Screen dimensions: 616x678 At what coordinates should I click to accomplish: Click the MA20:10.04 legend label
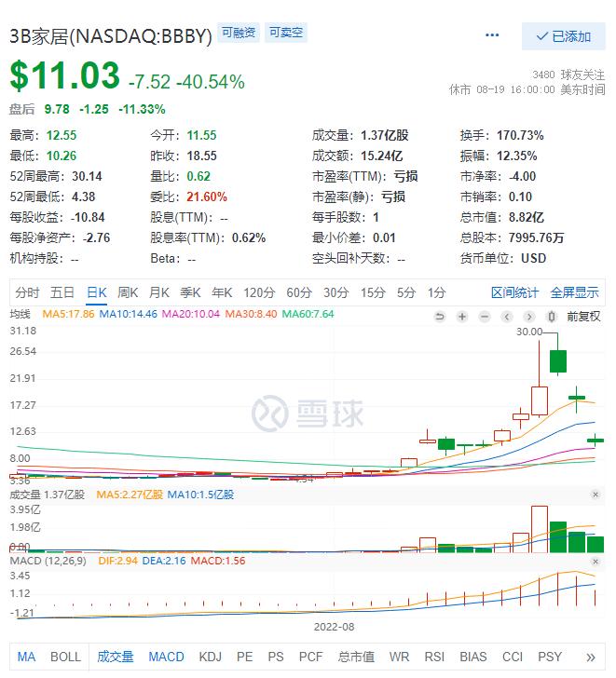[191, 314]
